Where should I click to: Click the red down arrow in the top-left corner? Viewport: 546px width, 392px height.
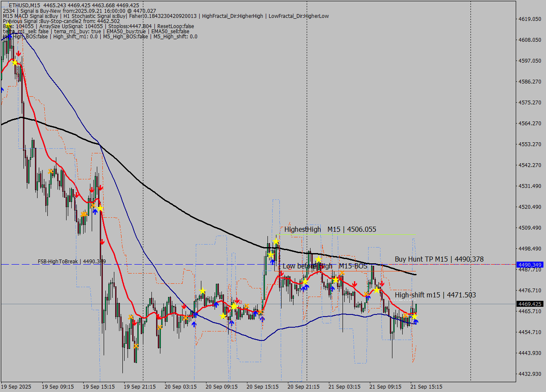coord(18,54)
